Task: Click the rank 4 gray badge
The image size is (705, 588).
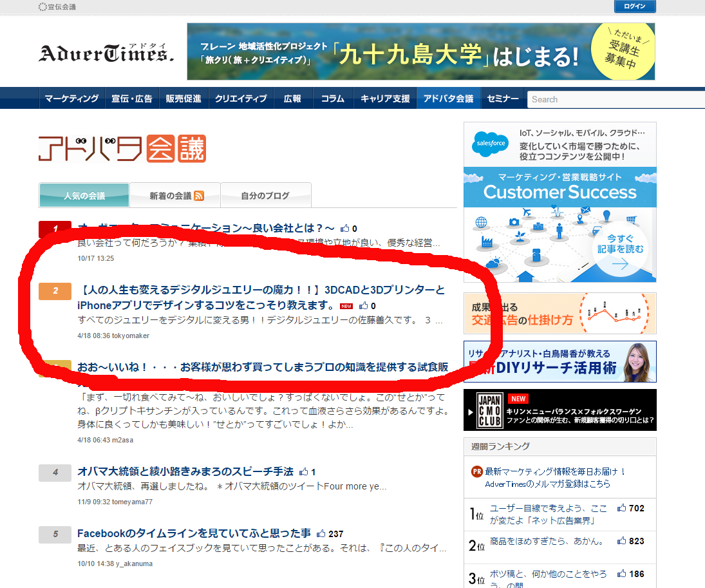Action: tap(55, 473)
